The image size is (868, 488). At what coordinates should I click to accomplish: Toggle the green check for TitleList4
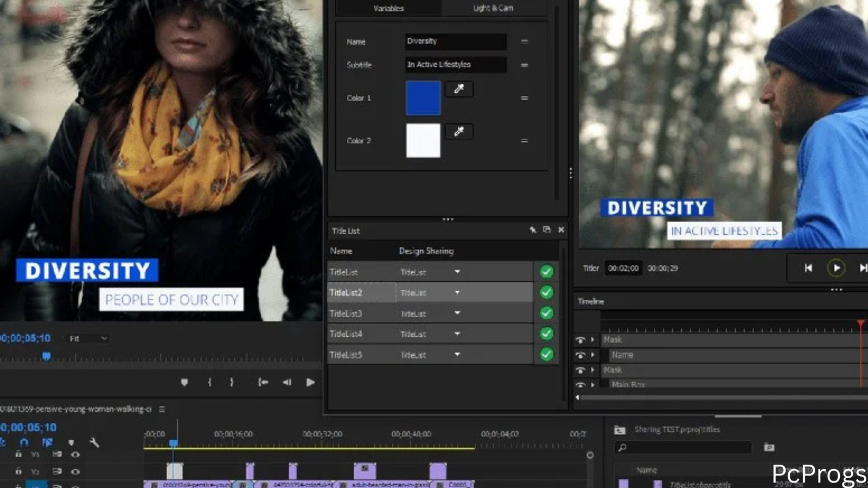coord(547,333)
